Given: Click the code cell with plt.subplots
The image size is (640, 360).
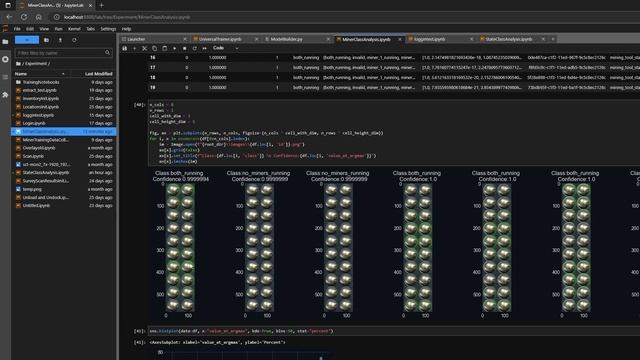Looking at the screenshot, I should click(x=393, y=133).
